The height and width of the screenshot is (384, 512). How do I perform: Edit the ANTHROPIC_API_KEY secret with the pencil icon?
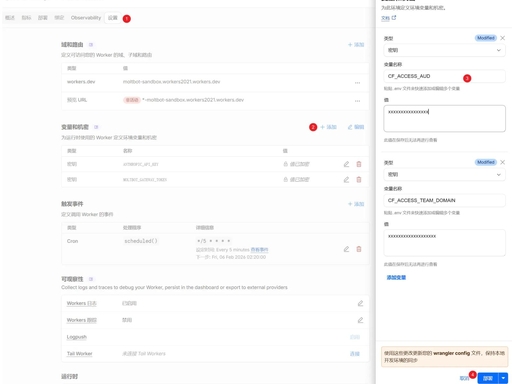coord(346,164)
